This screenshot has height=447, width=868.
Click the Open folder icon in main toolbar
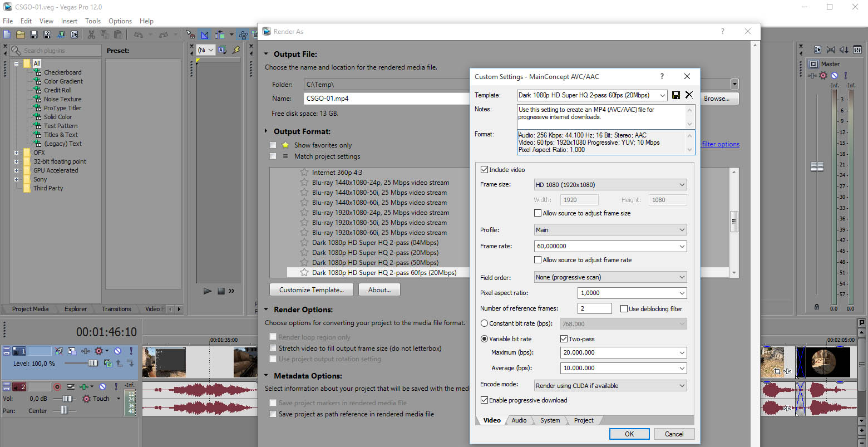tap(20, 35)
